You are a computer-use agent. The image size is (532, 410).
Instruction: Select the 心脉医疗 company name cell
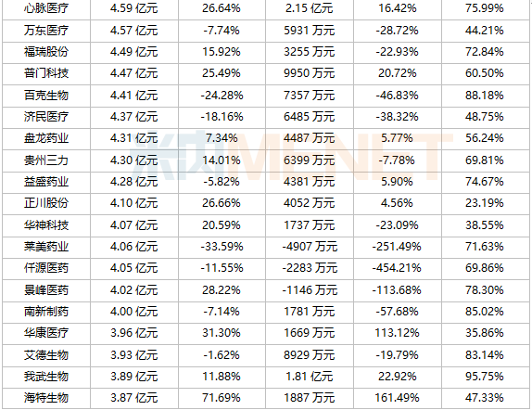point(46,8)
